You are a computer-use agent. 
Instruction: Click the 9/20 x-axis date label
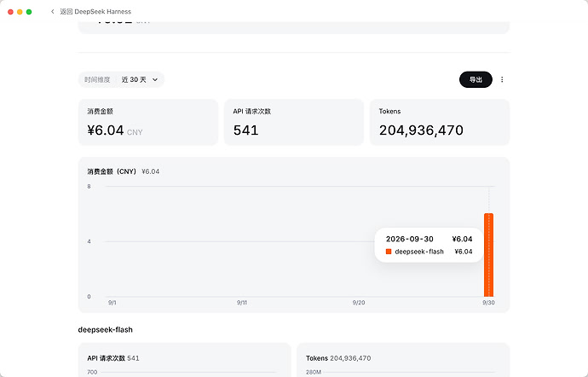click(x=359, y=303)
